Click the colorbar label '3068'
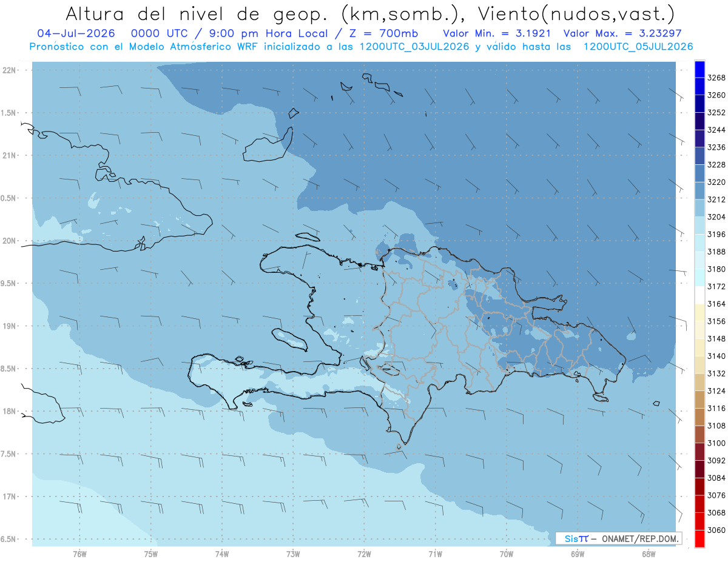Viewport: 728px width, 562px height. 716,512
